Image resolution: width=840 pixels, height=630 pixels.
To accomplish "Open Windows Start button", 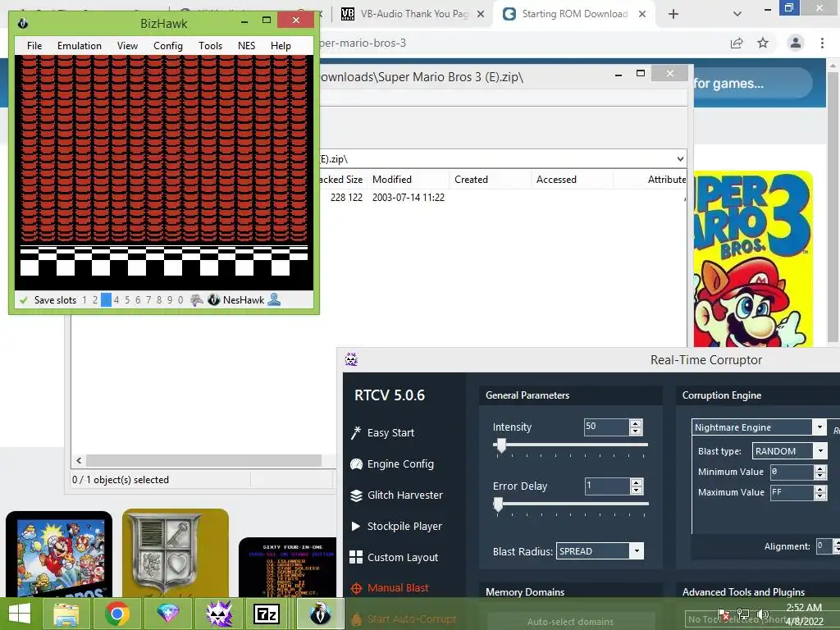I will pyautogui.click(x=20, y=614).
